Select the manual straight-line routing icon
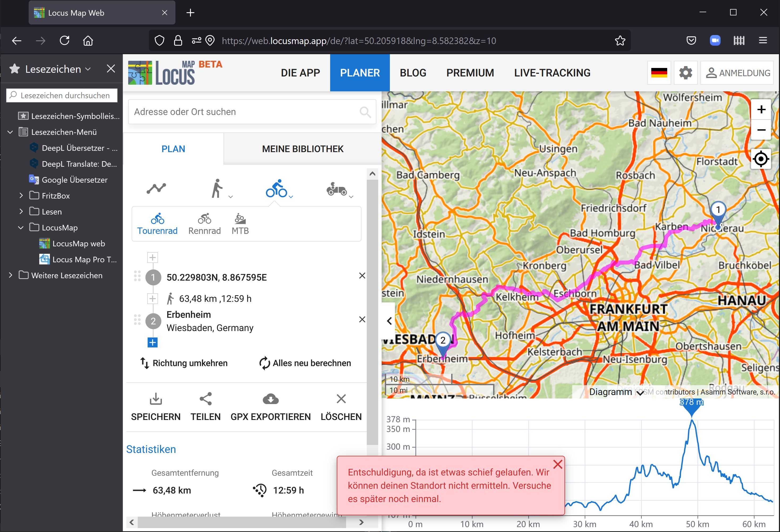Image resolution: width=780 pixels, height=532 pixels. 156,188
